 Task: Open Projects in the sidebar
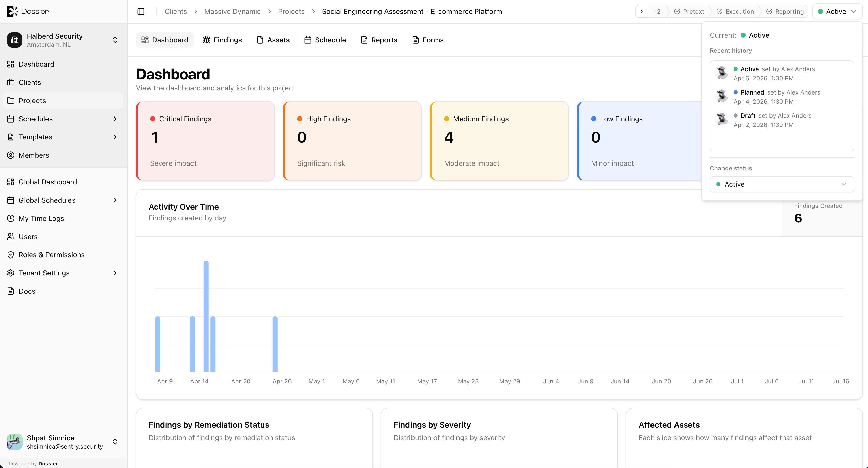pyautogui.click(x=63, y=101)
